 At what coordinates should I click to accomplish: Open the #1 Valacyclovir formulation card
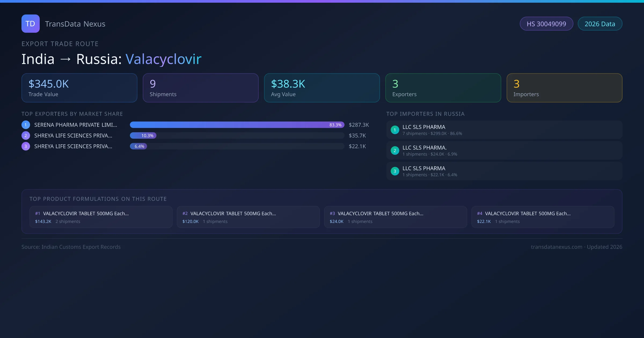101,217
